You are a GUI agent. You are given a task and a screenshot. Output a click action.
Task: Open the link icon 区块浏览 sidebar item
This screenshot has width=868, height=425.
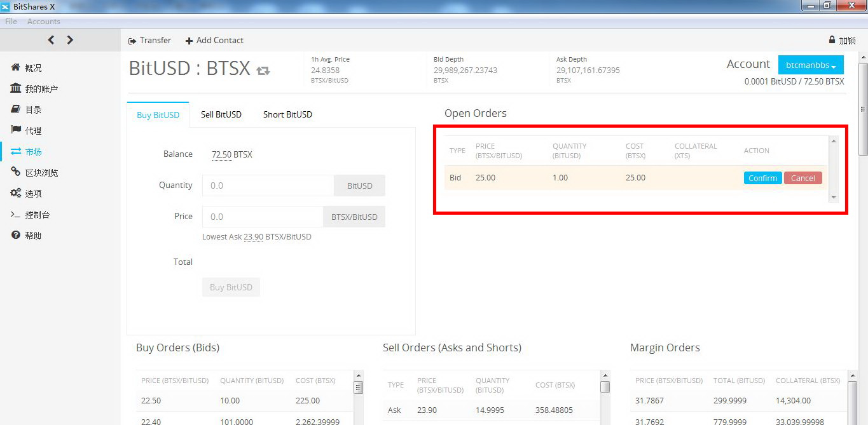click(34, 173)
